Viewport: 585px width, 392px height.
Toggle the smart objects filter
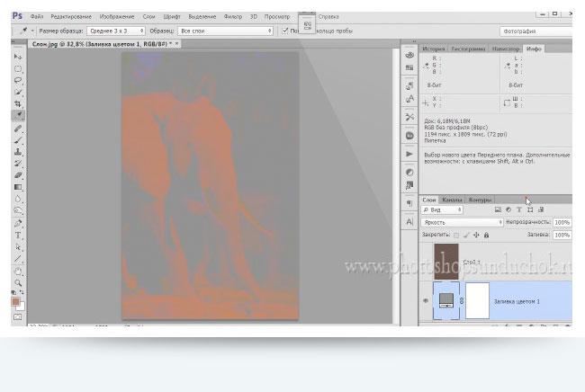(x=541, y=209)
